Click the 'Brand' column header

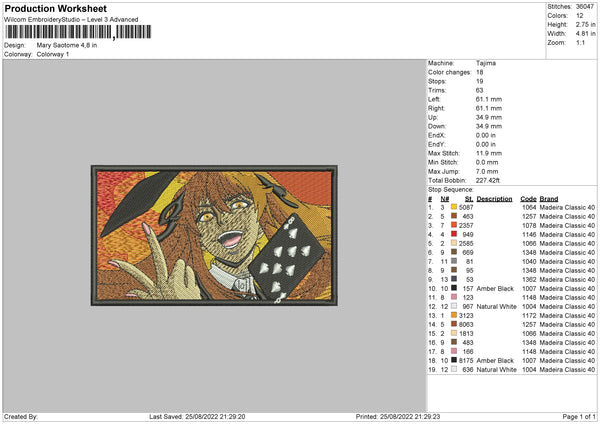point(549,199)
